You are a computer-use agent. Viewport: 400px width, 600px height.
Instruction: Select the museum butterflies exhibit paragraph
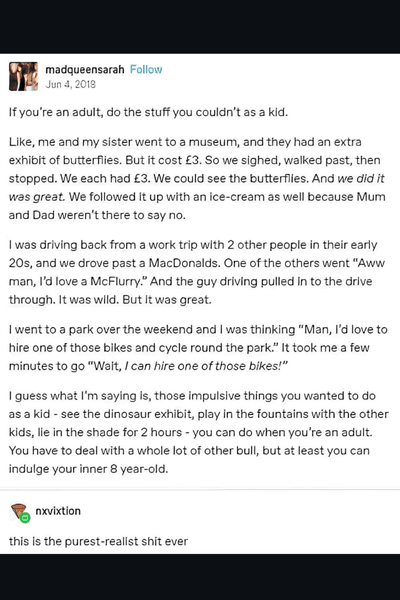(x=197, y=178)
